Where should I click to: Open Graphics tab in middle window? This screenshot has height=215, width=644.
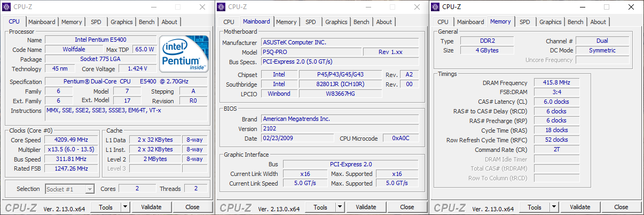(x=336, y=22)
